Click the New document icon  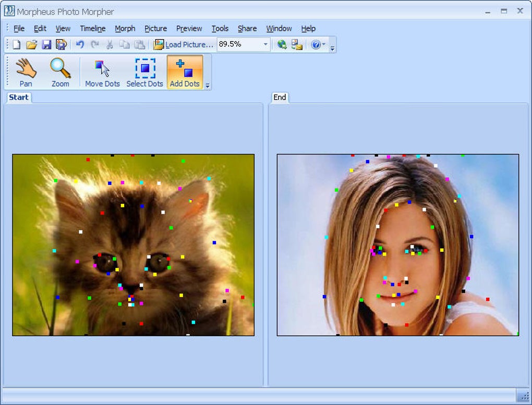[17, 44]
